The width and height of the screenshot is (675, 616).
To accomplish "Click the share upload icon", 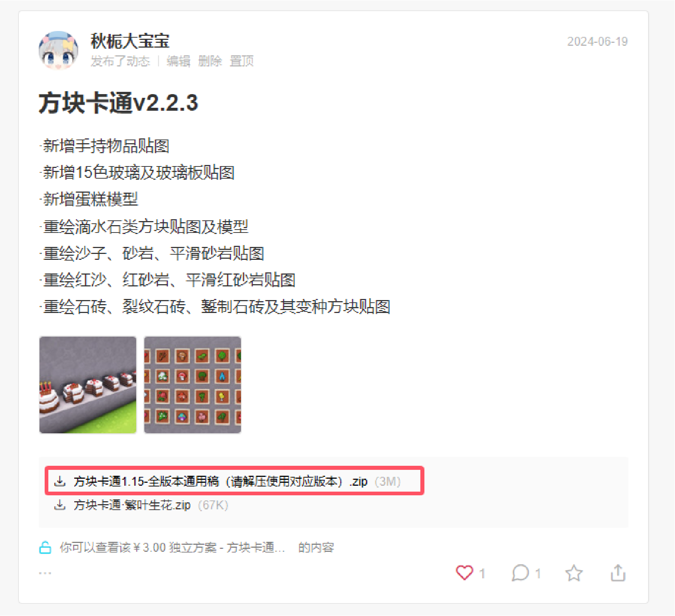I will (618, 573).
